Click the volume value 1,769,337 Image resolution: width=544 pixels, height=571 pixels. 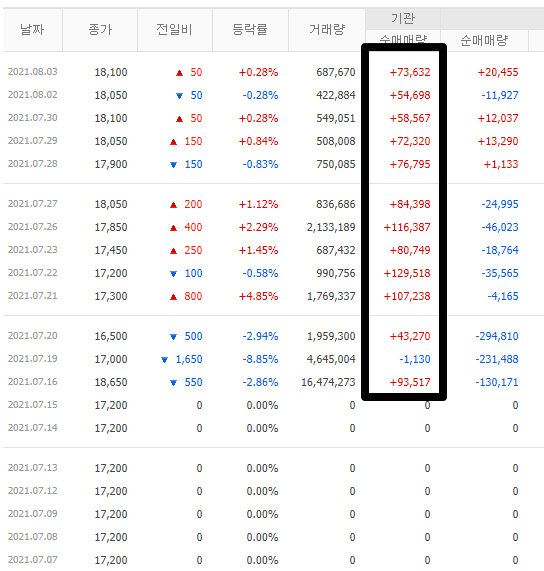click(x=331, y=296)
